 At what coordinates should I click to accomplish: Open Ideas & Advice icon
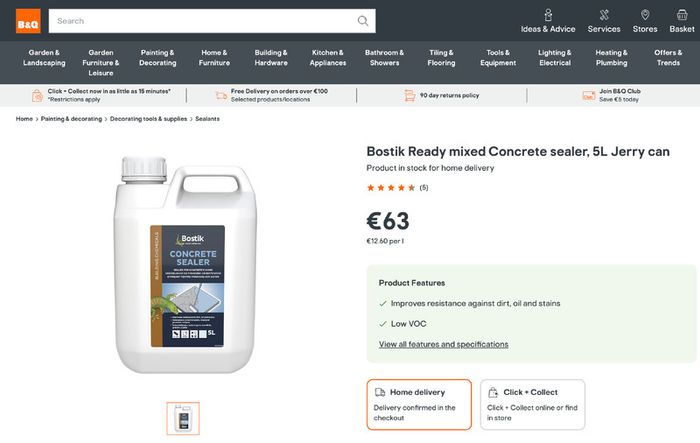(x=548, y=15)
